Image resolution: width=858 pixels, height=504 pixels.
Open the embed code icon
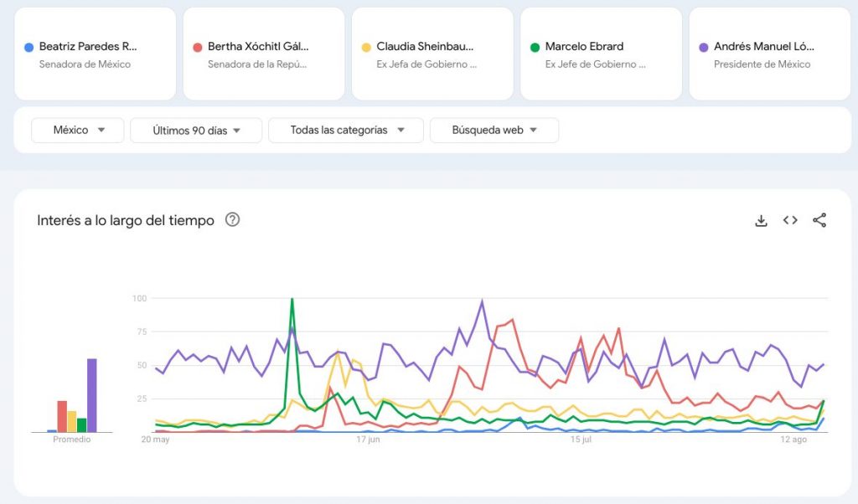tap(790, 220)
